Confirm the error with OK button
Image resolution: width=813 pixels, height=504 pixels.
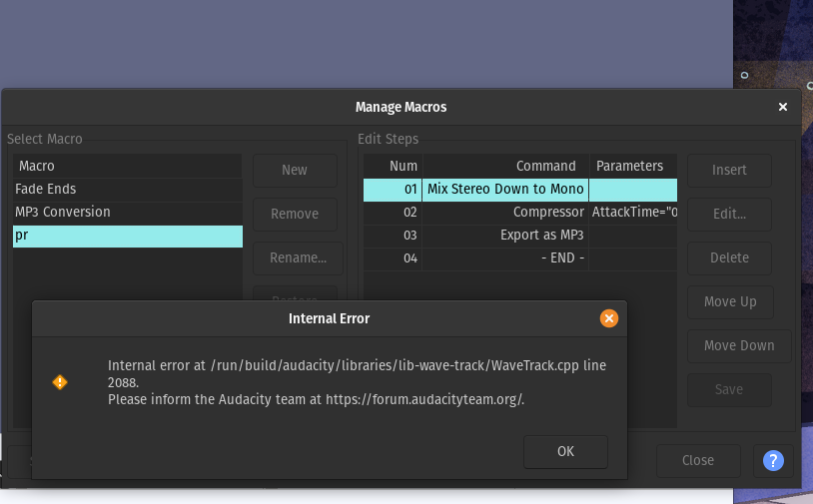[565, 452]
